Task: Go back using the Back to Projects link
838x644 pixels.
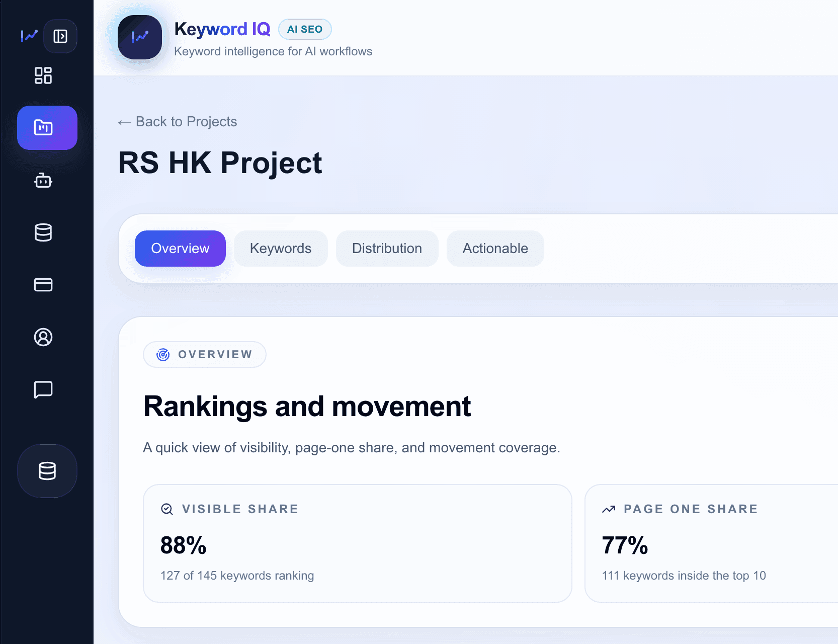Action: tap(177, 122)
